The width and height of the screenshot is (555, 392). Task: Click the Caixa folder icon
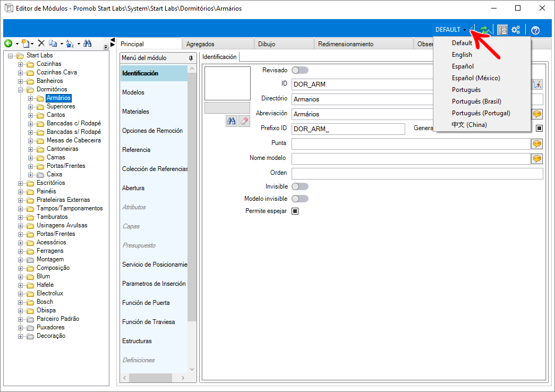41,175
